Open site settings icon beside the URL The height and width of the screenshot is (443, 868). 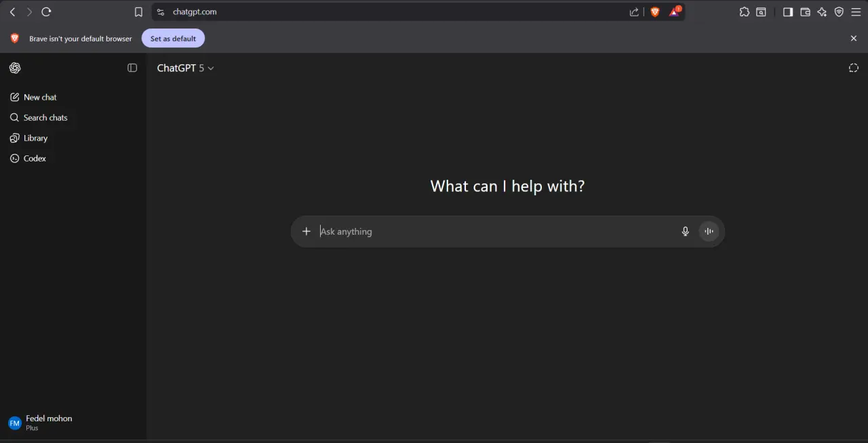coord(161,12)
